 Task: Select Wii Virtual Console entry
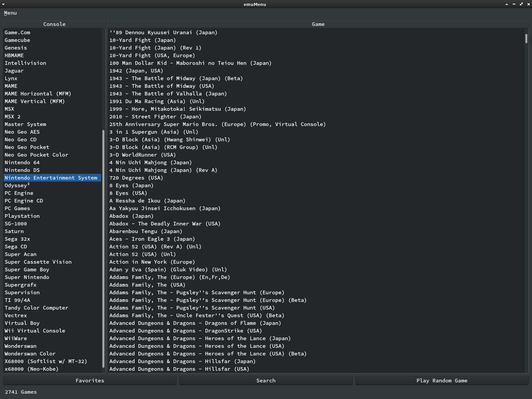point(52,331)
